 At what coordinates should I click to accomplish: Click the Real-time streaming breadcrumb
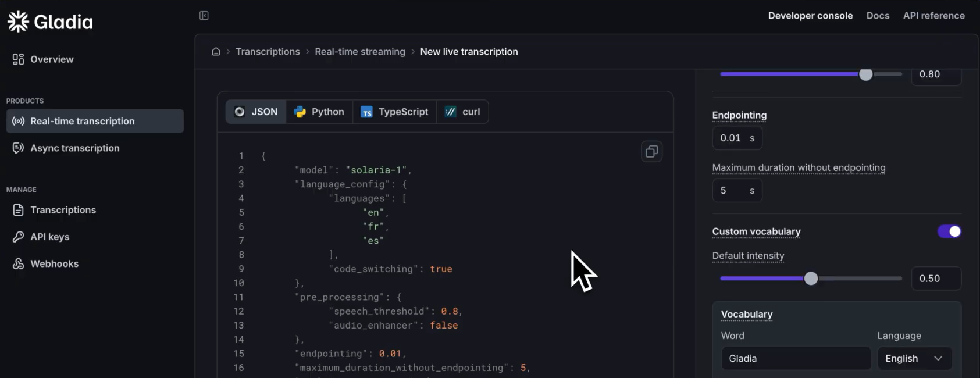coord(360,52)
